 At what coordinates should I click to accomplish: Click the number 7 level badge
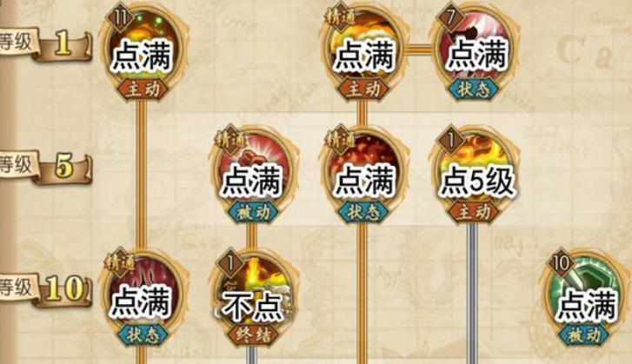(451, 17)
